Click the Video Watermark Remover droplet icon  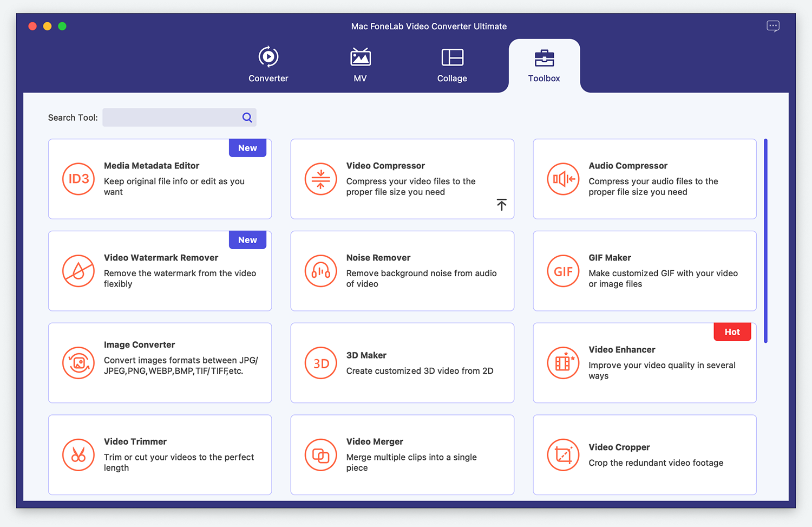(x=78, y=271)
